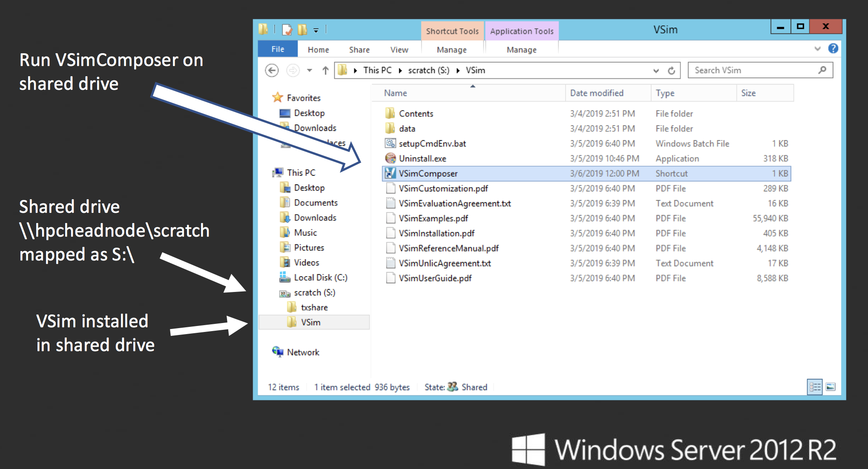This screenshot has height=469, width=868.
Task: Refresh the current folder view
Action: [672, 71]
